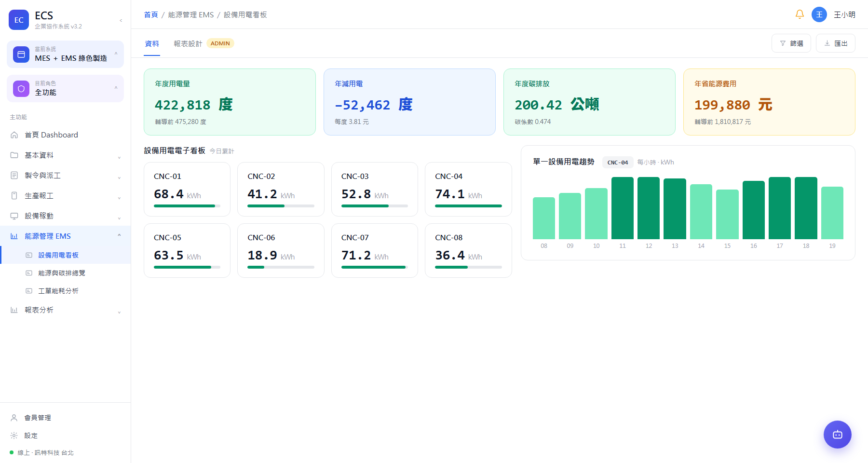Click the 能源管理 EMS breadcrumb

point(191,14)
